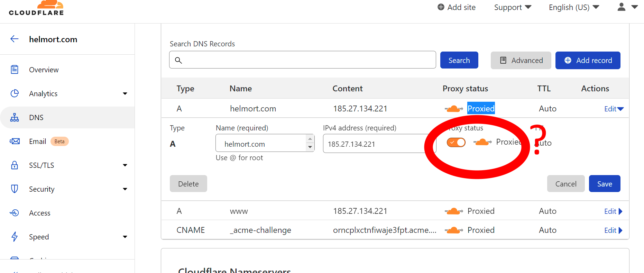Click the Email envelope icon
The height and width of the screenshot is (273, 644).
15,141
